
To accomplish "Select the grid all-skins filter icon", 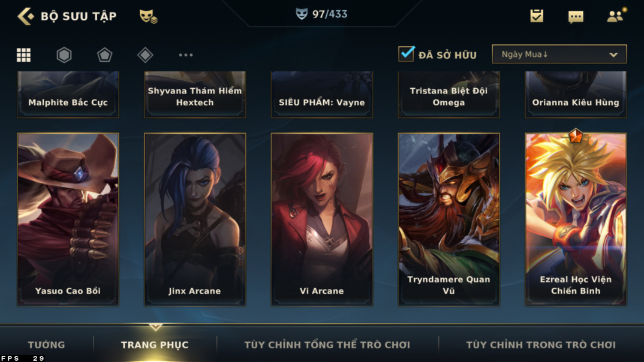I will (x=23, y=55).
